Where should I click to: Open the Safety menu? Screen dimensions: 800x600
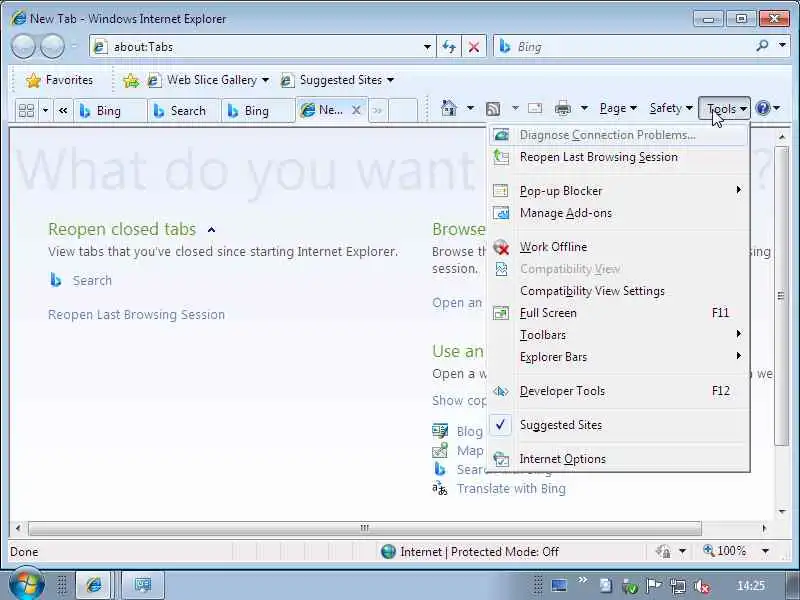[670, 108]
